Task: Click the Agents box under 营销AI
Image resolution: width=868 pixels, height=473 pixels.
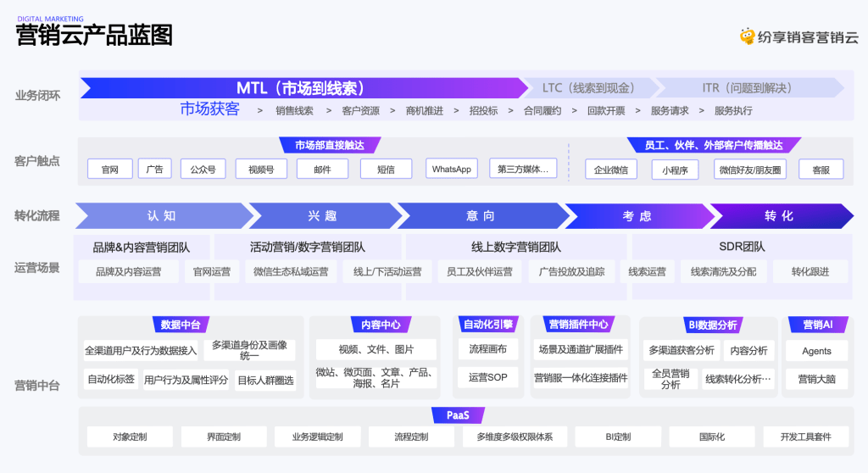Action: pyautogui.click(x=816, y=351)
